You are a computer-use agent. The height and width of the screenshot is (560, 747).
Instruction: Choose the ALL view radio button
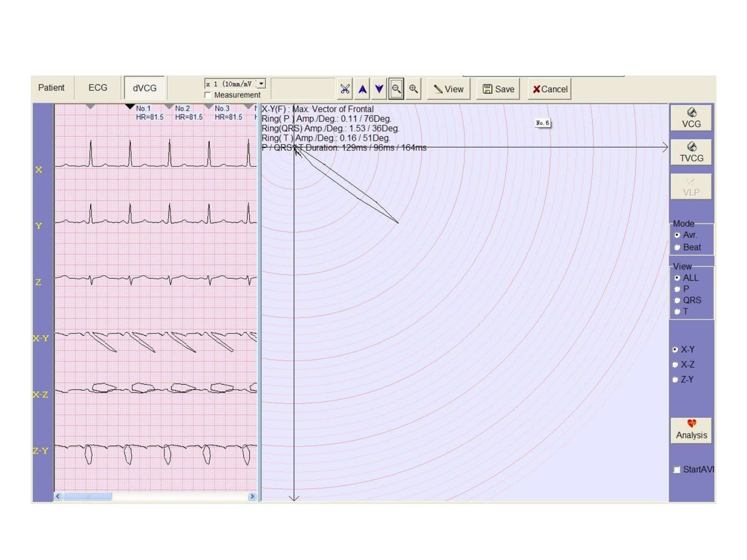677,278
